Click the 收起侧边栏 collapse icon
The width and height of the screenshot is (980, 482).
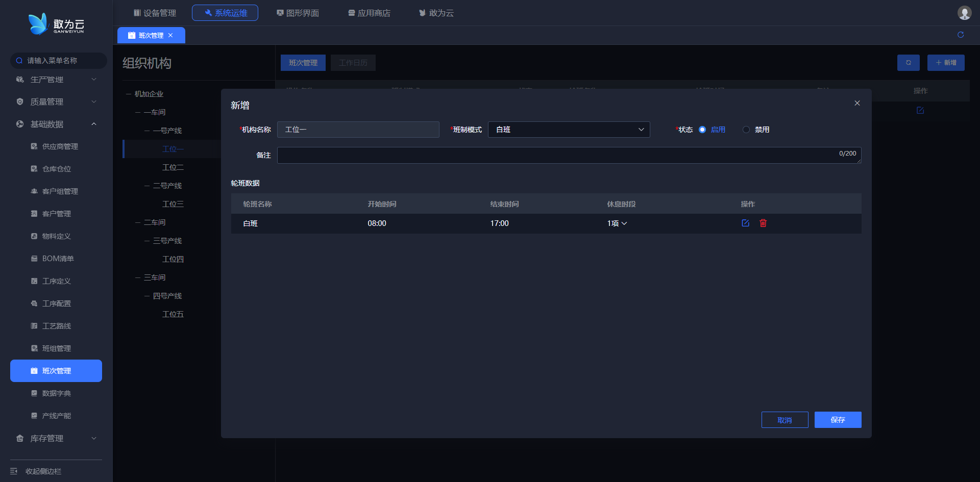coord(14,471)
